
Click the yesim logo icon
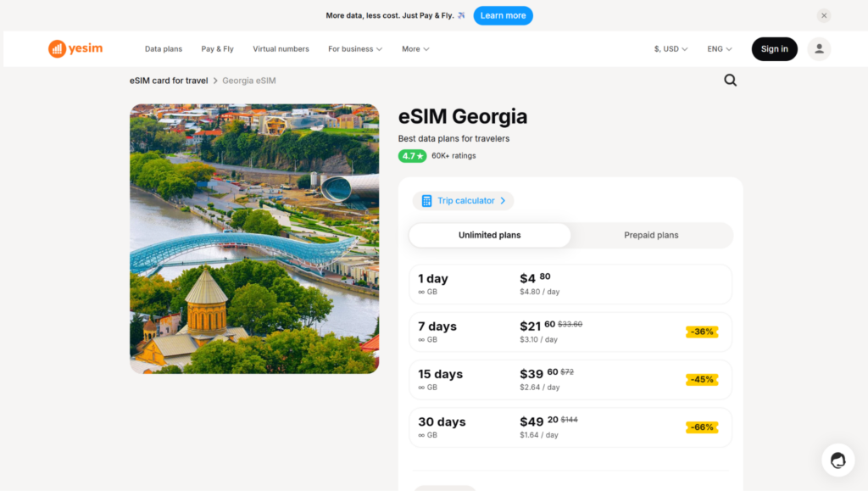[x=57, y=48]
